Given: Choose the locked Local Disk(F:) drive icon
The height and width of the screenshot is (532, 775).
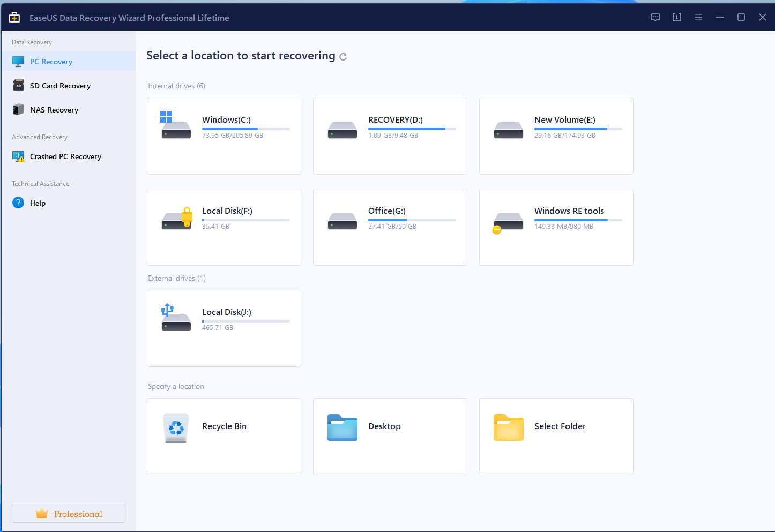Looking at the screenshot, I should 177,219.
